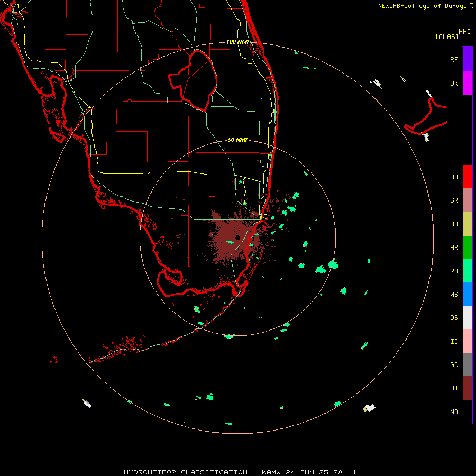Click the "DS" legend label

point(454,318)
